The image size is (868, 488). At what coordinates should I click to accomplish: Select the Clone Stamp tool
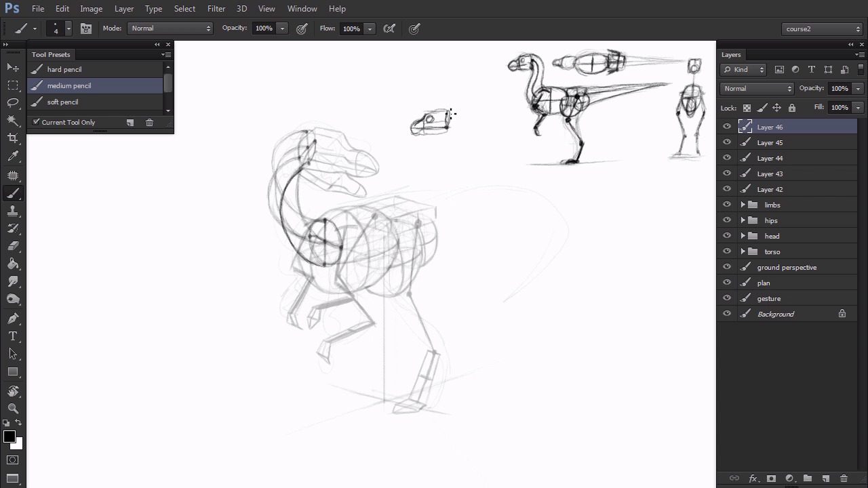click(13, 211)
